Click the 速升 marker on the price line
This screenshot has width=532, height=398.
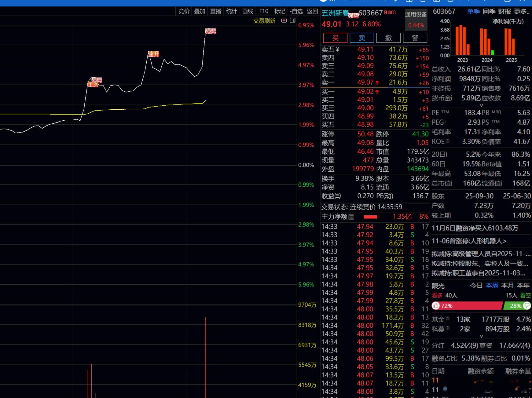click(153, 54)
